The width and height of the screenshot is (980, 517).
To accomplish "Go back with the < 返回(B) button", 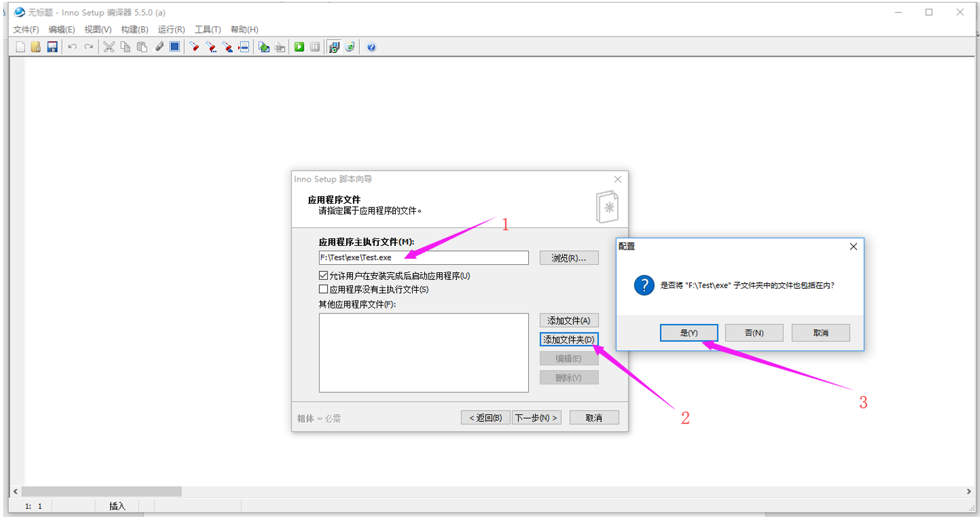I will [485, 417].
